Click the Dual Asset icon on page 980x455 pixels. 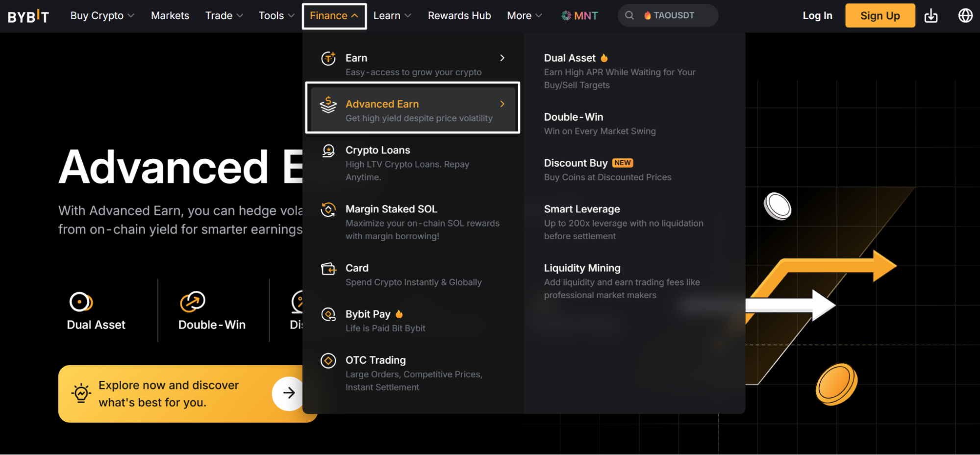click(81, 302)
